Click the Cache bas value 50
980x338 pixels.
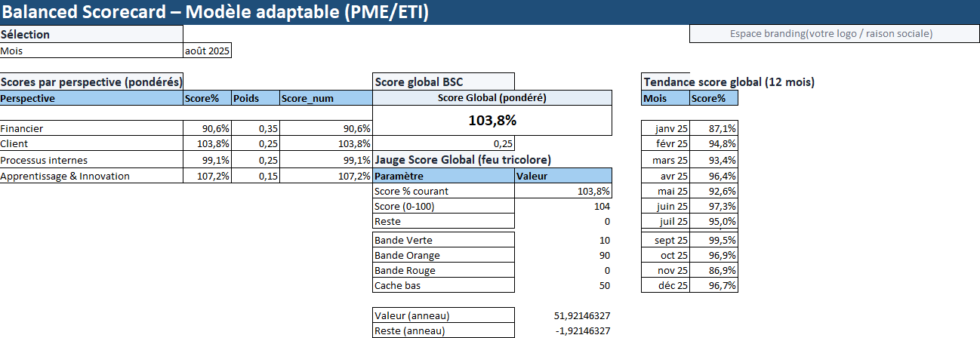pyautogui.click(x=562, y=285)
